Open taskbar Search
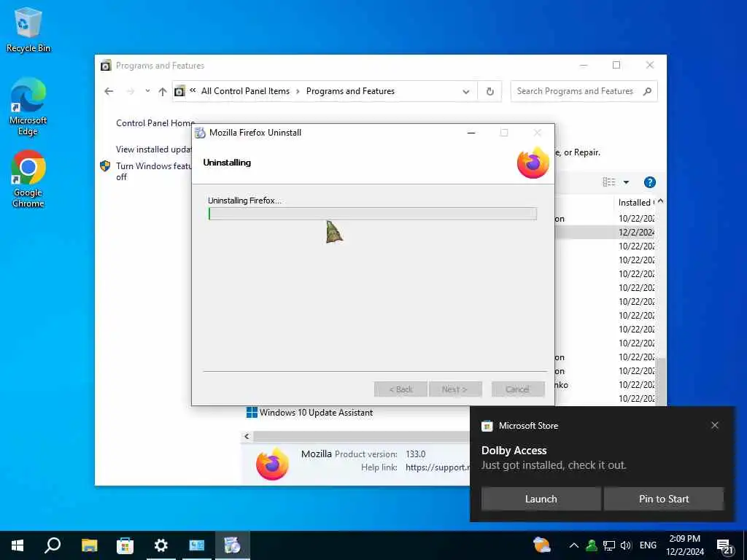The width and height of the screenshot is (747, 560). tap(53, 545)
